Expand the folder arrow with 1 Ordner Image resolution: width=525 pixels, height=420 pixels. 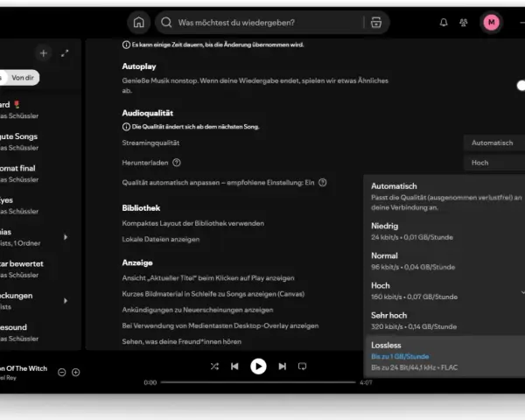66,237
